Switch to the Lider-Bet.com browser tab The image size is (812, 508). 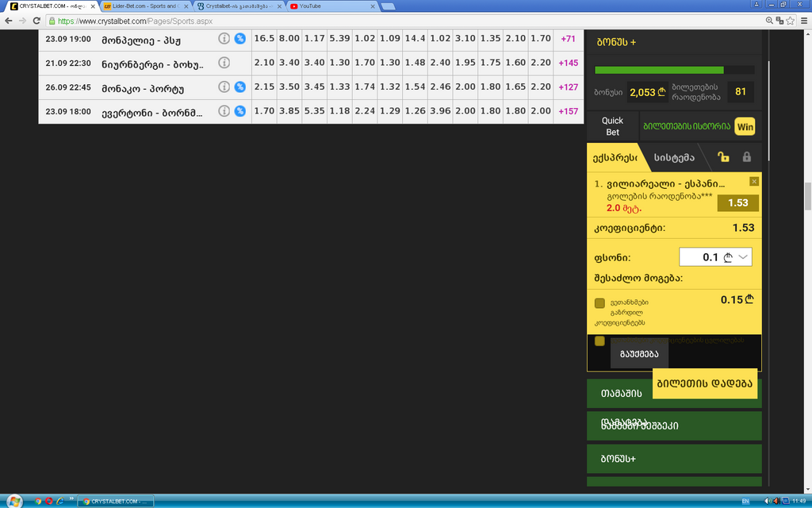coord(145,6)
